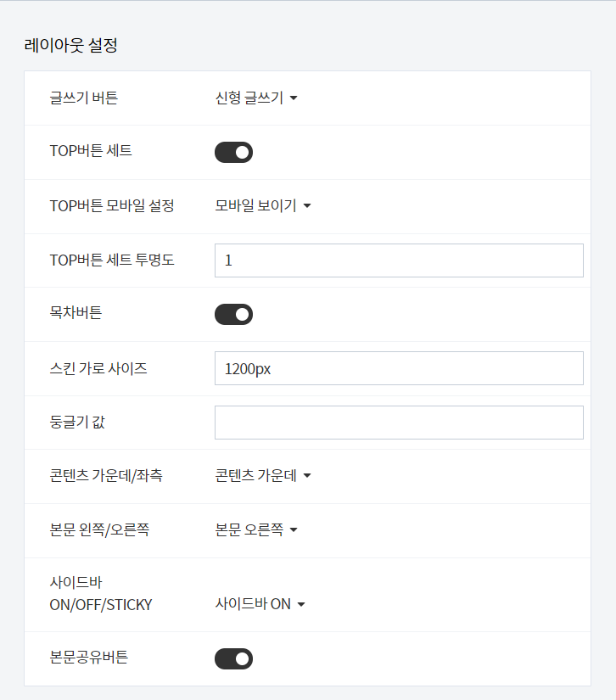Select the TOP버튼 모바일 설정 label text
This screenshot has height=700, width=616.
click(112, 206)
